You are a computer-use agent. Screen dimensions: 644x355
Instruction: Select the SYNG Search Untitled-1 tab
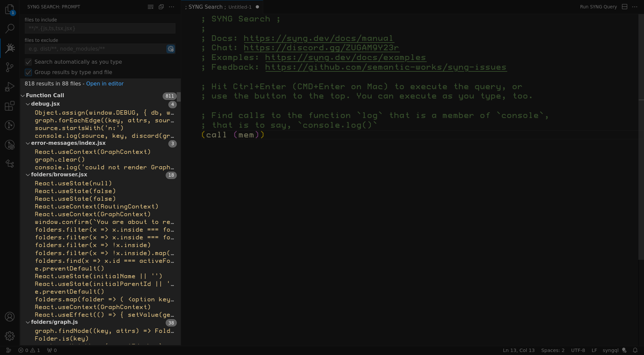pyautogui.click(x=219, y=7)
